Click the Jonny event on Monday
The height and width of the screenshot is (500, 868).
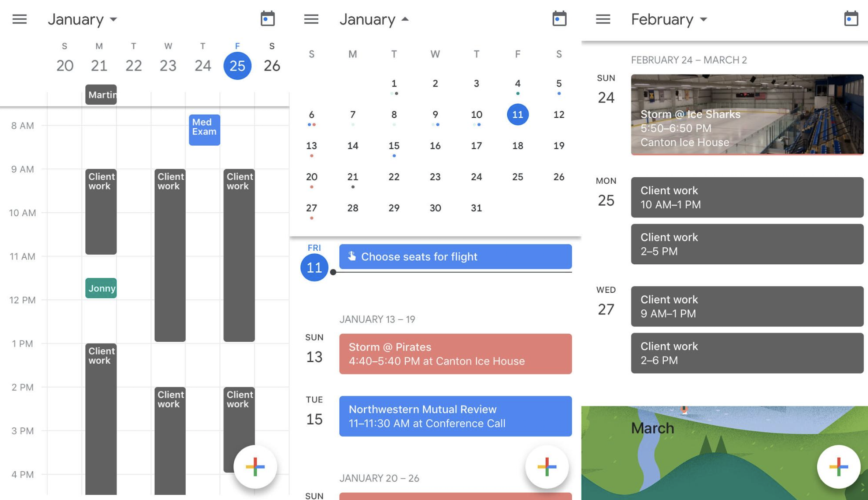pos(101,288)
